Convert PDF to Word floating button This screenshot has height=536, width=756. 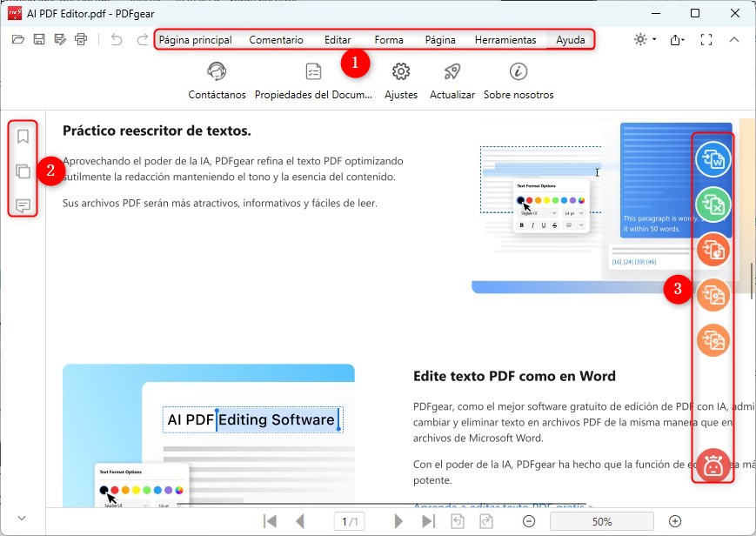[713, 158]
